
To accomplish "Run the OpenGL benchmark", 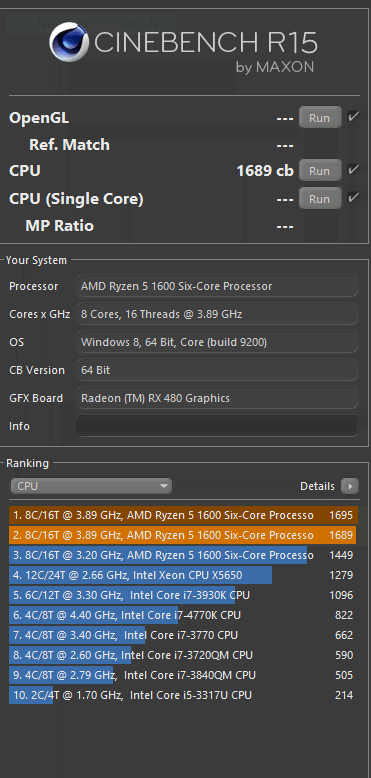I will pyautogui.click(x=320, y=118).
